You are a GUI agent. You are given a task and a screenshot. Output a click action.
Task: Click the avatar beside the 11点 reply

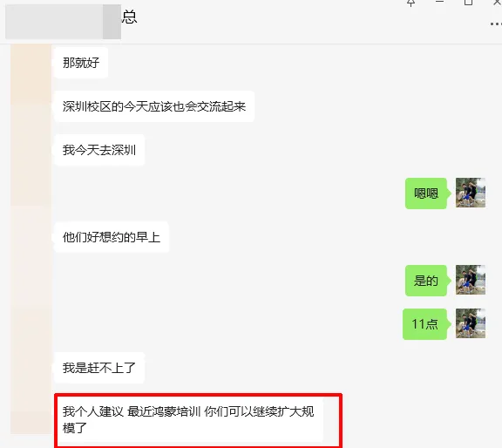[x=471, y=323]
